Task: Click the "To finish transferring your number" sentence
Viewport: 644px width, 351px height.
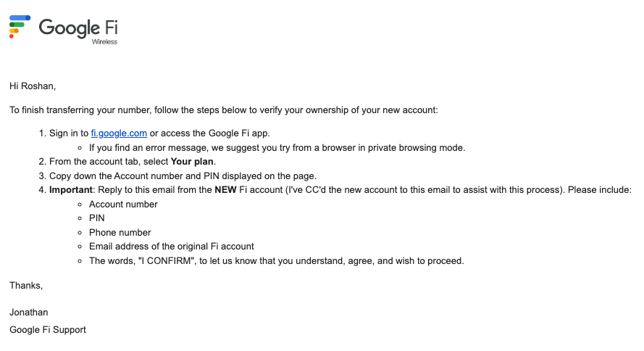Action: click(x=224, y=110)
